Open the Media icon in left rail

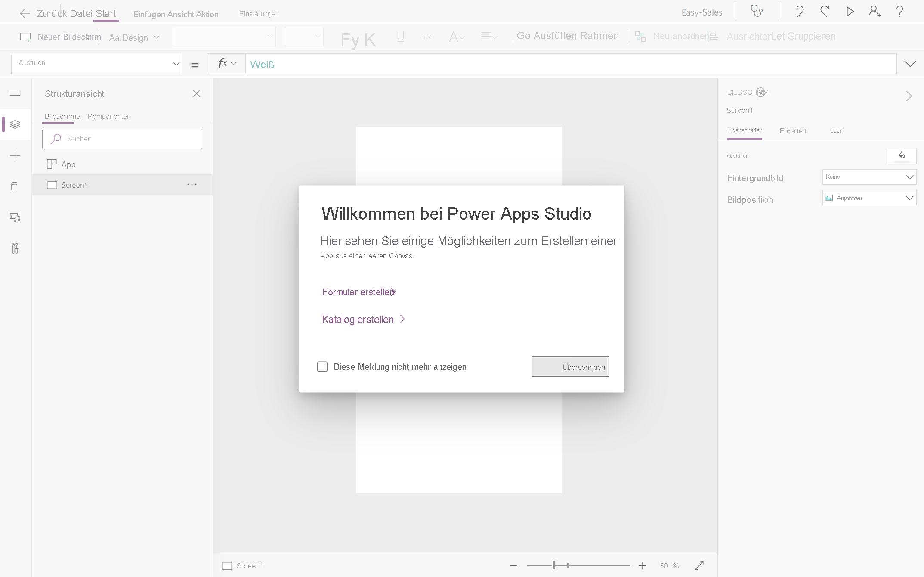pyautogui.click(x=15, y=217)
